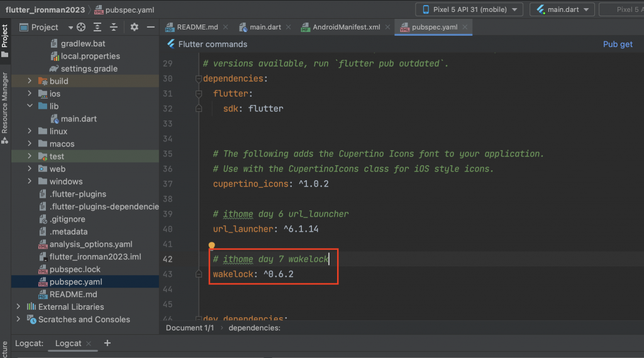Expand the web folder
644x358 pixels.
coord(30,168)
